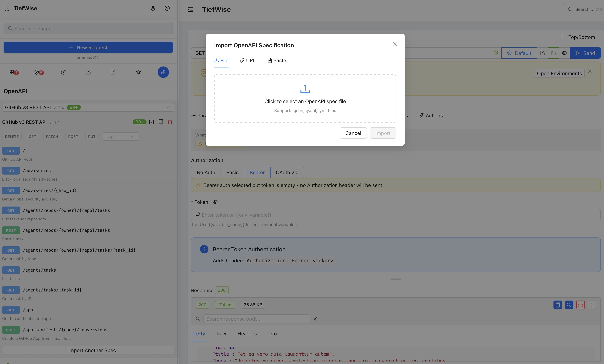Viewport: 604px width, 364px height.
Task: Switch layout with Top/Bottom icon
Action: pos(563,37)
